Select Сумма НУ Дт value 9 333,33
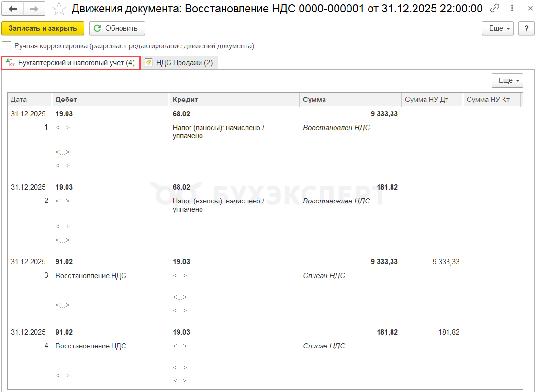The width and height of the screenshot is (537, 392). coord(446,262)
